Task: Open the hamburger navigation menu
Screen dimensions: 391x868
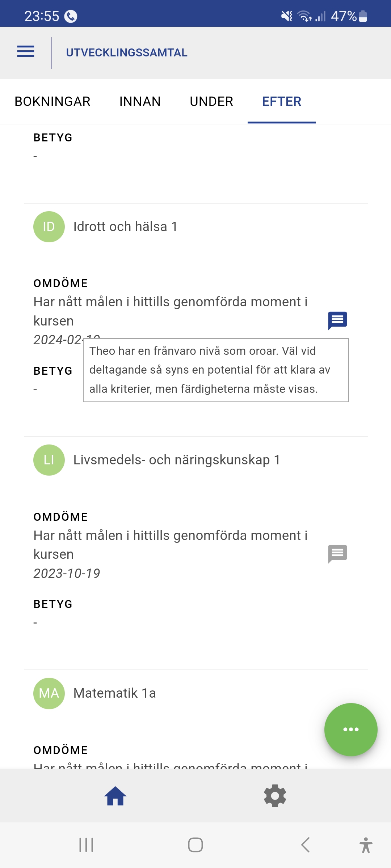Action: [x=26, y=52]
